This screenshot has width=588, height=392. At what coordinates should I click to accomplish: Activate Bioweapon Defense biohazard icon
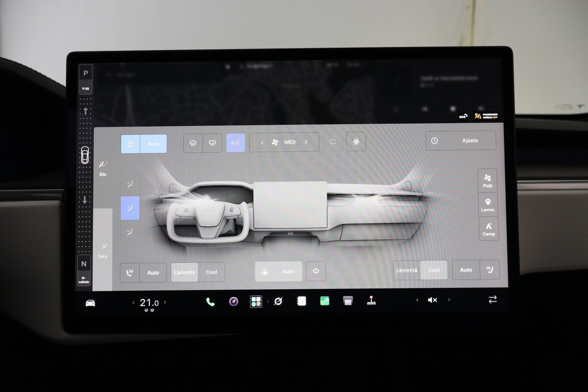[356, 142]
